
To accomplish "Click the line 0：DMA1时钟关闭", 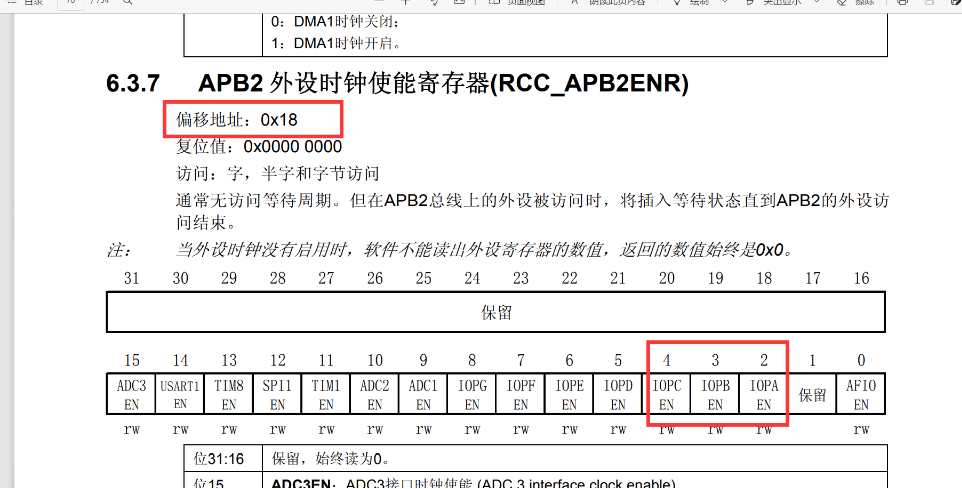I will (x=336, y=23).
